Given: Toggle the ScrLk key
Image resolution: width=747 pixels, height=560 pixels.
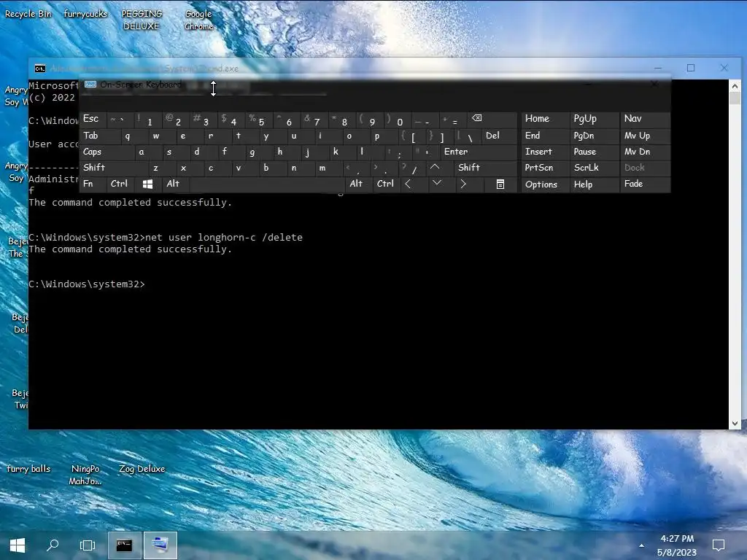Looking at the screenshot, I should 594,168.
